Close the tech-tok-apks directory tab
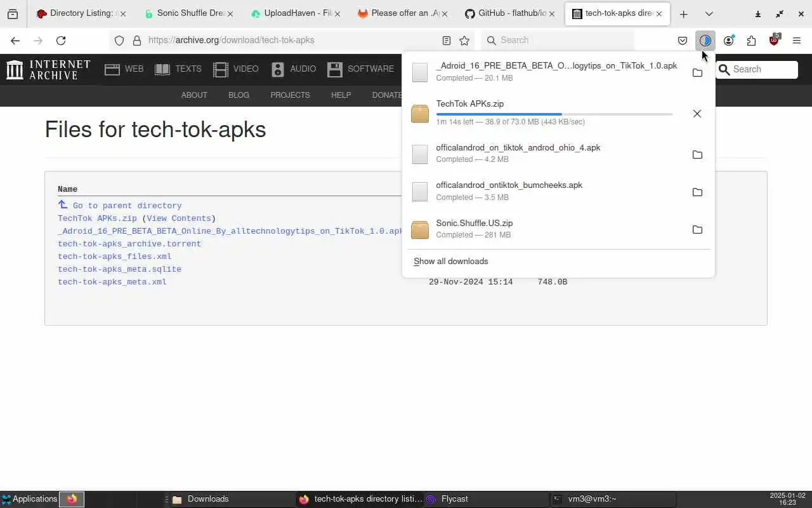 tap(659, 13)
